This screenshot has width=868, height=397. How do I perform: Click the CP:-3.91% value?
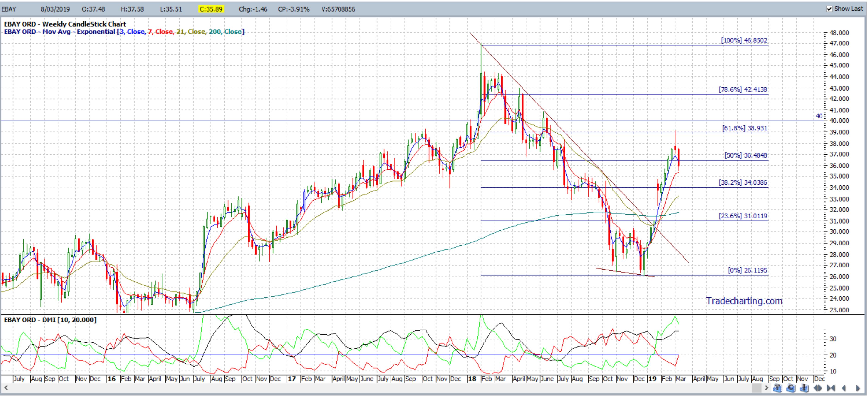coord(294,9)
